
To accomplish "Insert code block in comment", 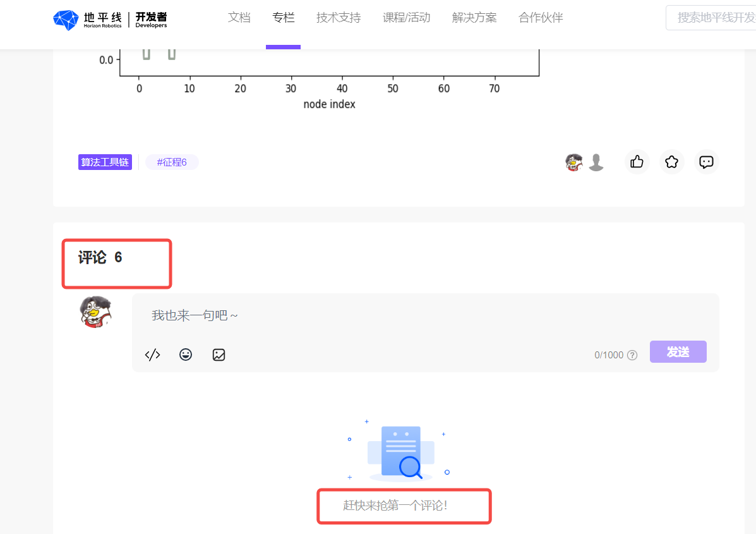I will pyautogui.click(x=152, y=355).
